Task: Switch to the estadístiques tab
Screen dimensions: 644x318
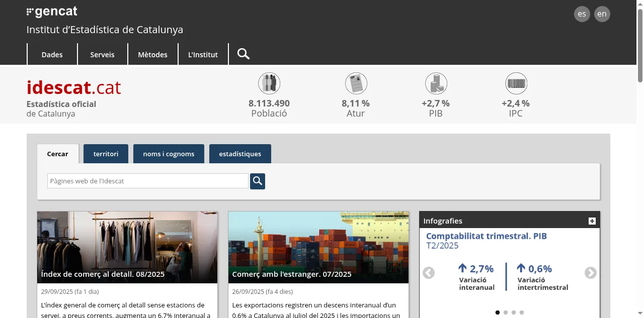Action: point(240,154)
